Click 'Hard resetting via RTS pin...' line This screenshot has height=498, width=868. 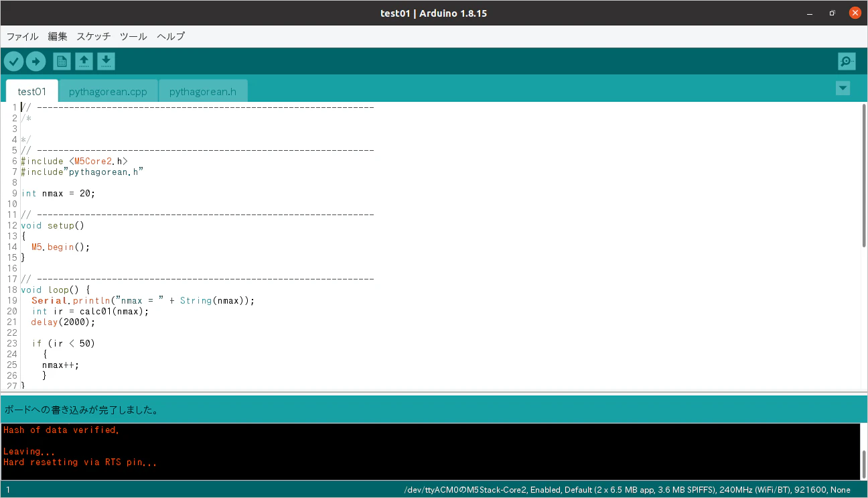click(x=80, y=462)
